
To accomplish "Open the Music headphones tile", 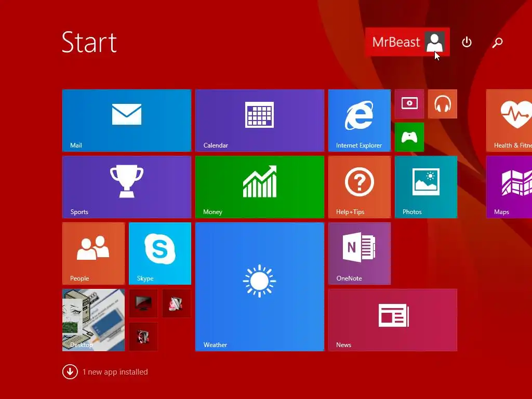I will [443, 104].
